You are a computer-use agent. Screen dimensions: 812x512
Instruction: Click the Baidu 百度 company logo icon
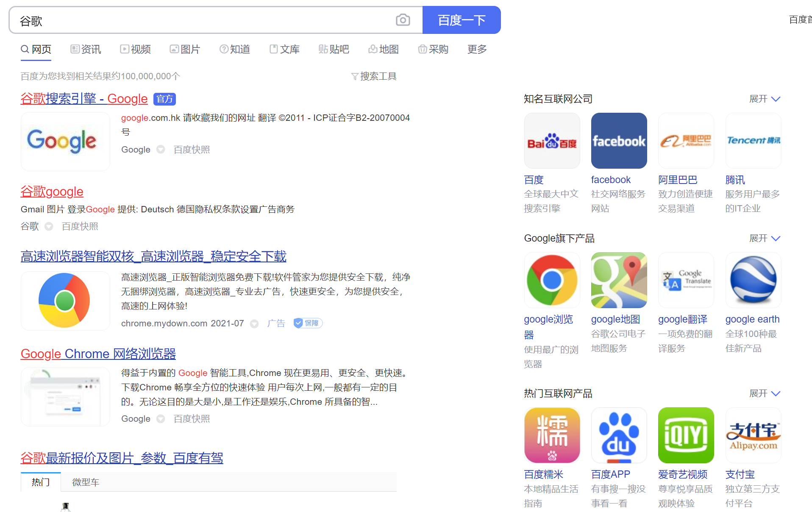(x=552, y=140)
